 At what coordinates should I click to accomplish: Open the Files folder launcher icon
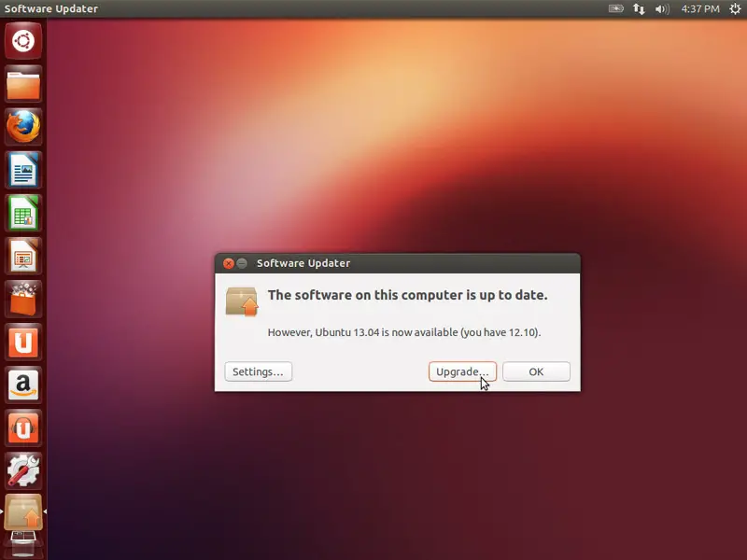(23, 84)
